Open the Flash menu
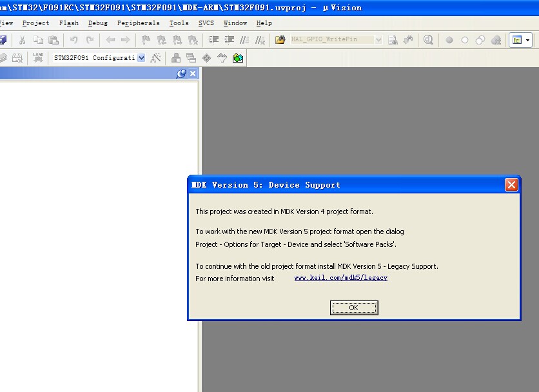Viewport: 539px width, 392px height. (69, 23)
